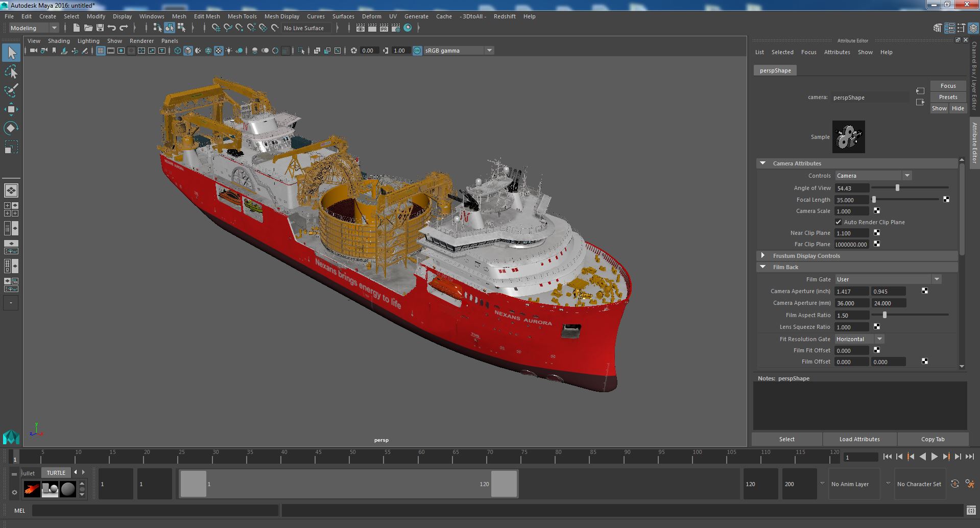Open the sRGB gamma view transform dropdown

459,51
